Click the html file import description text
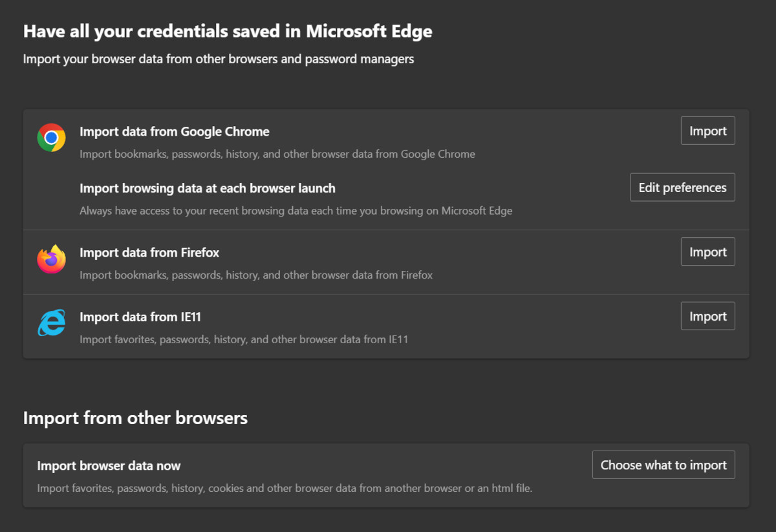The image size is (776, 532). pyautogui.click(x=283, y=488)
